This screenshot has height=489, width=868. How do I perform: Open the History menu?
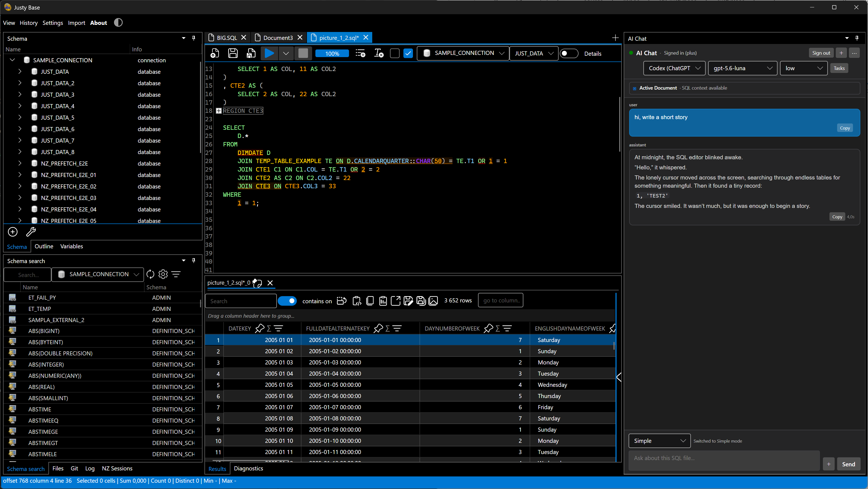pos(29,23)
